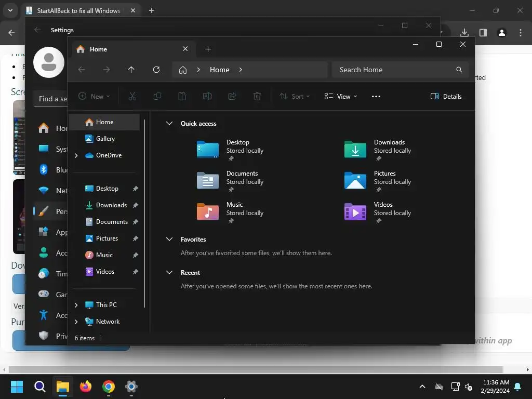This screenshot has width=532, height=399.
Task: Unpin Pictures from the navigation pane
Action: (136, 238)
